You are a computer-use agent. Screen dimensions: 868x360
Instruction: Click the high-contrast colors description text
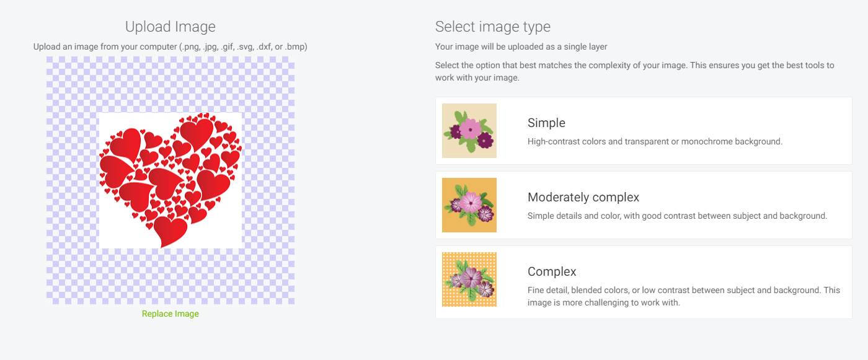(655, 141)
